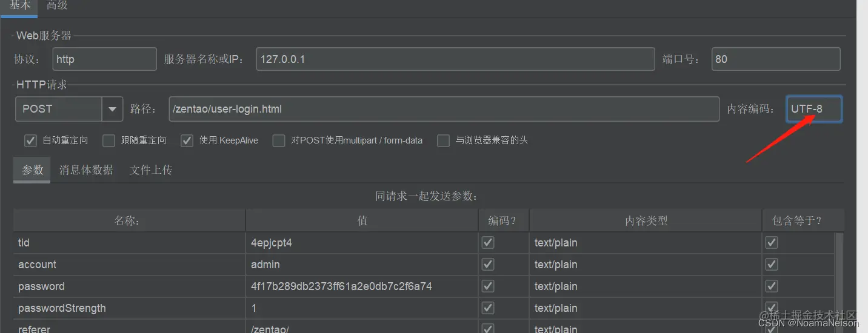Toggle the 编码 checkbox in tid row

[488, 243]
